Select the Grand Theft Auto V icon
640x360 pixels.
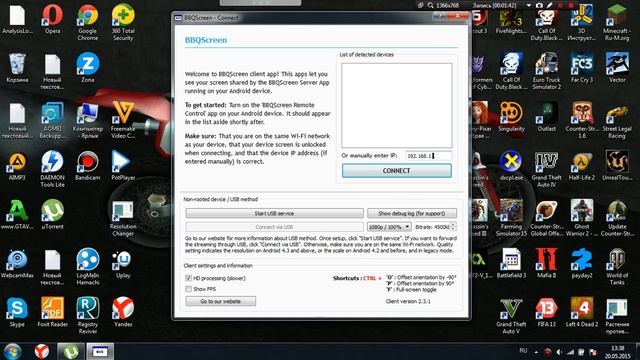(511, 316)
